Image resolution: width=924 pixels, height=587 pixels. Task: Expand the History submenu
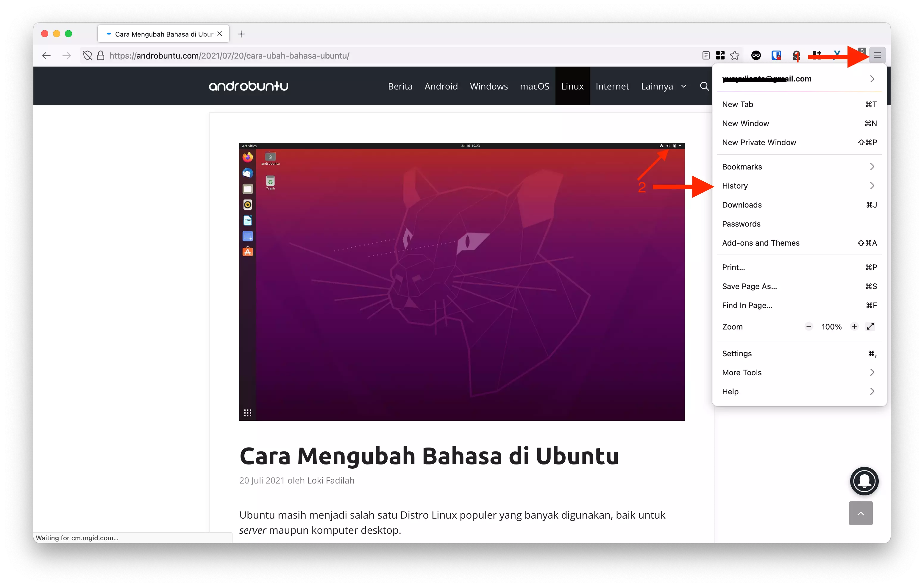coord(872,186)
